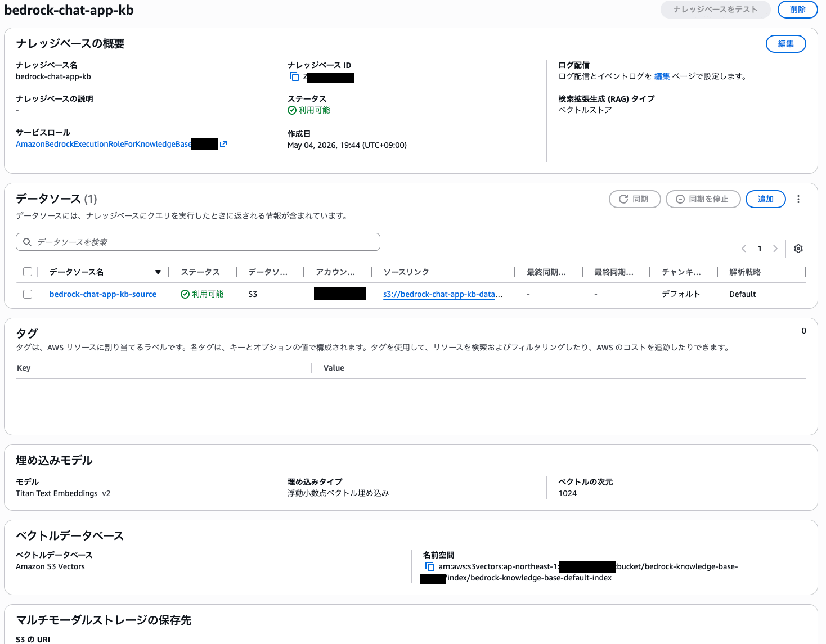Image resolution: width=826 pixels, height=644 pixels.
Task: Click the Value column header in tags
Action: tap(334, 368)
